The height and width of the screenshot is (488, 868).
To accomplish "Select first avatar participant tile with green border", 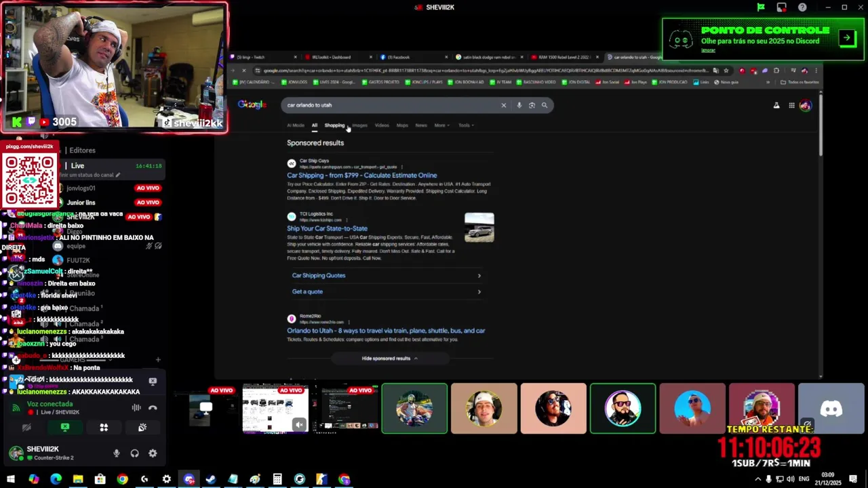I will [414, 408].
